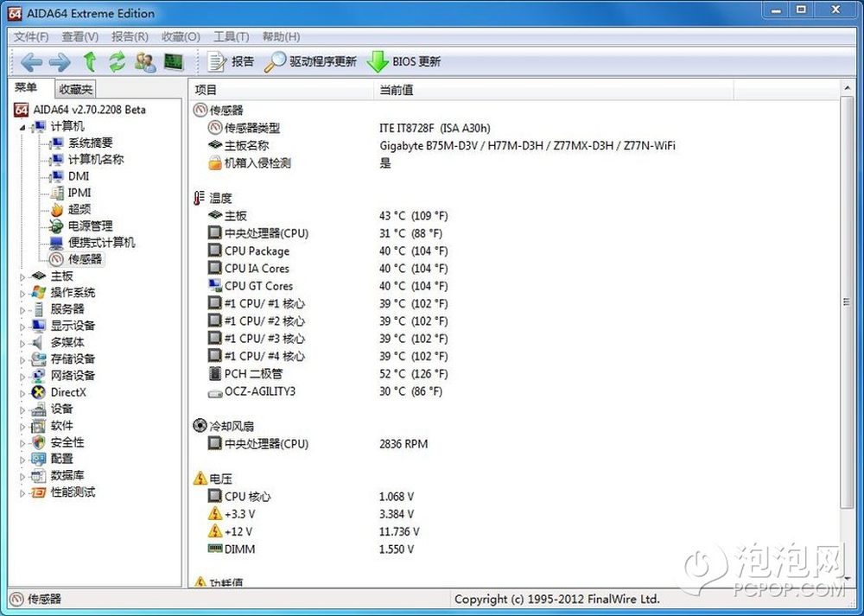Click the 配置 config icon
Image resolution: width=864 pixels, height=616 pixels.
[39, 459]
